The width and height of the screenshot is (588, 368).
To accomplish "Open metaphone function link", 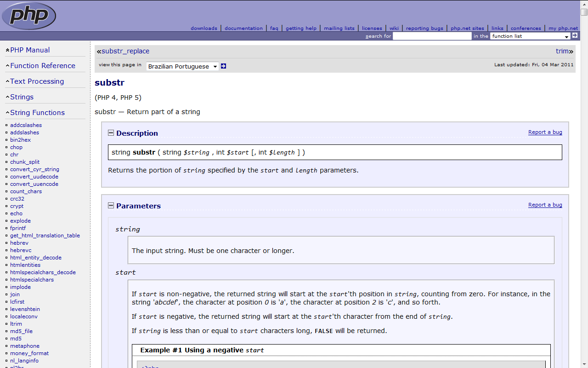I will (25, 346).
